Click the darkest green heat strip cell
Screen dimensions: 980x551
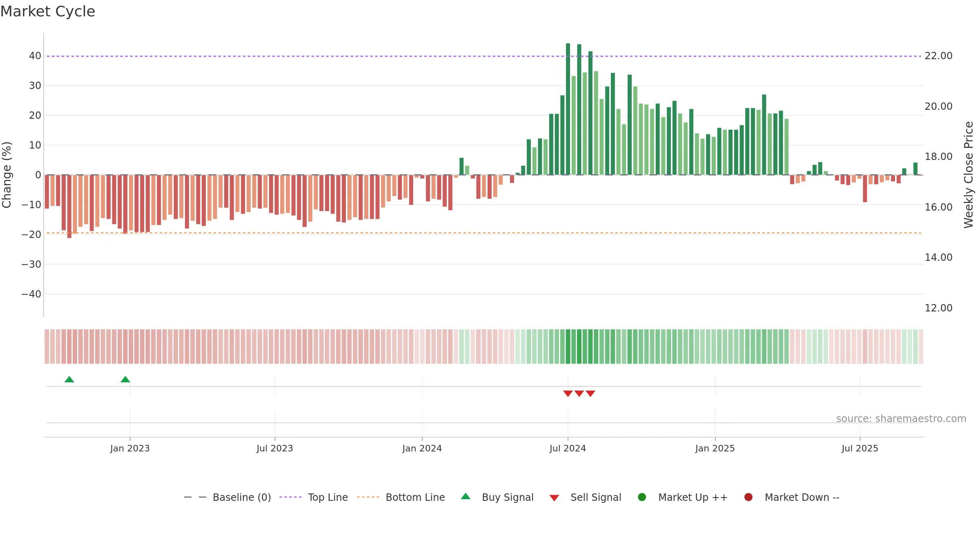point(568,347)
